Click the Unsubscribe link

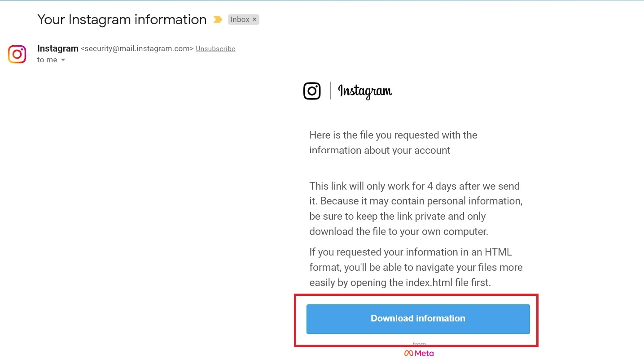[x=215, y=49]
